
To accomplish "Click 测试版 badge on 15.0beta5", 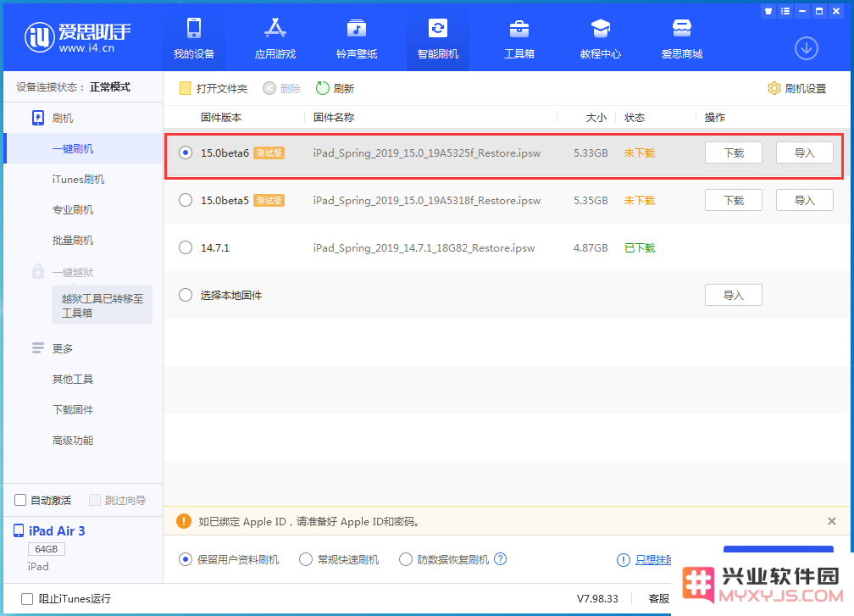I will coord(269,201).
